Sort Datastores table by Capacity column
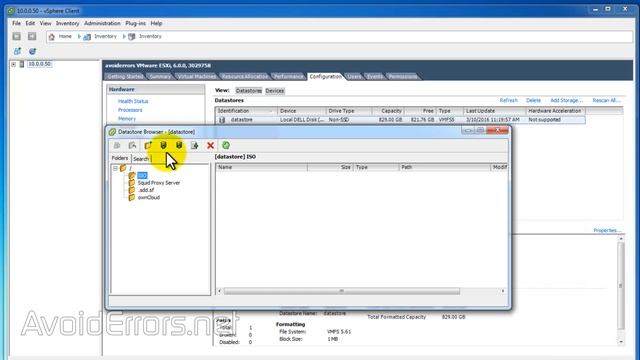This screenshot has width=640, height=360. (388, 111)
